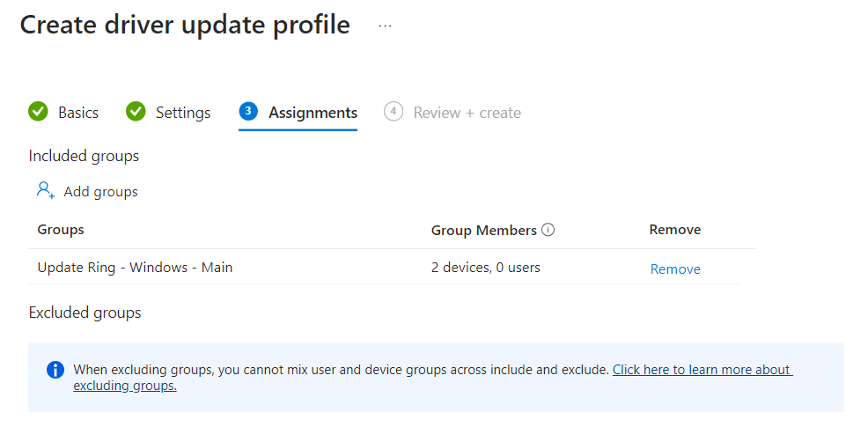Image resolution: width=868 pixels, height=427 pixels.
Task: Open the ellipsis more options menu
Action: 385,26
